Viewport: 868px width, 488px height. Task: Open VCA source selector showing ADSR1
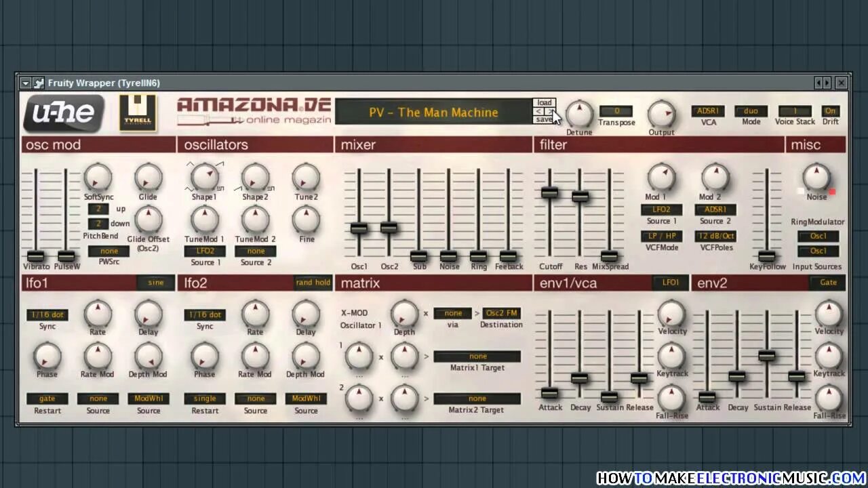click(708, 111)
